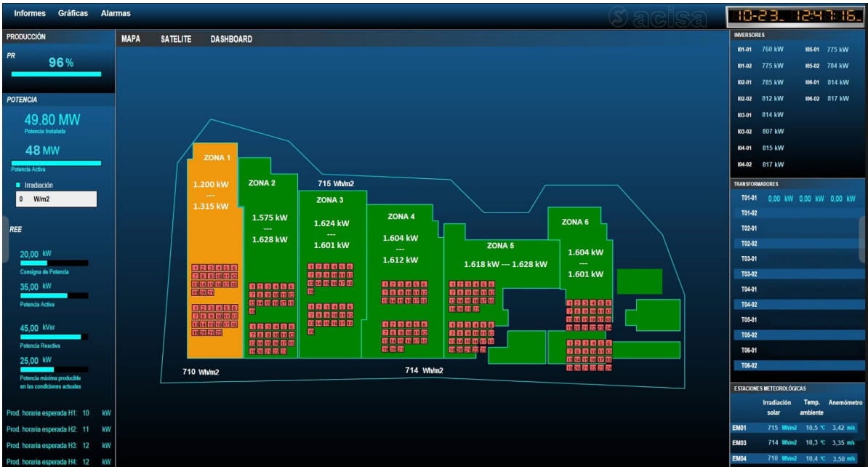Select inverter I04-01 815 kW
868x467 pixels.
point(760,148)
